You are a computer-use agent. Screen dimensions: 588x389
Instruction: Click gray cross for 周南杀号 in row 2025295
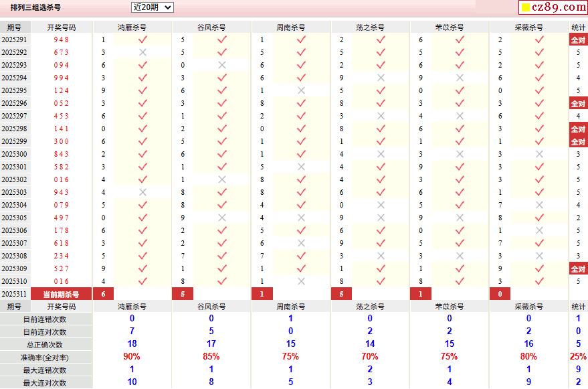pos(301,90)
